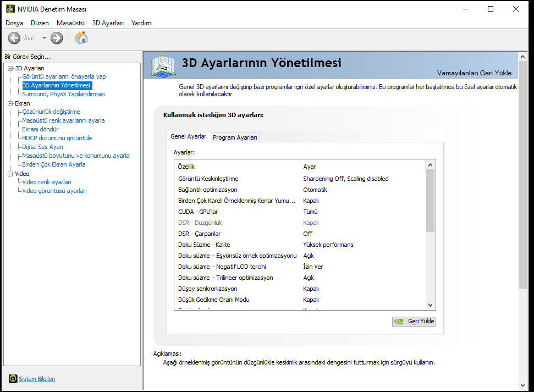Open Ekranı döndür page

[40, 129]
